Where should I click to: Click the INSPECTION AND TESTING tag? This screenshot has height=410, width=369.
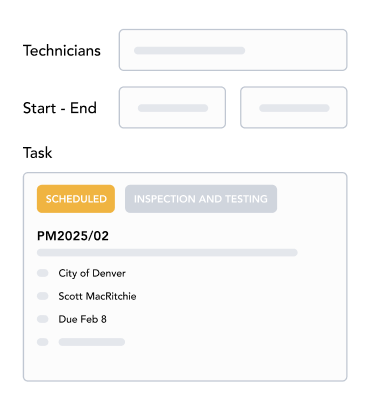point(201,199)
